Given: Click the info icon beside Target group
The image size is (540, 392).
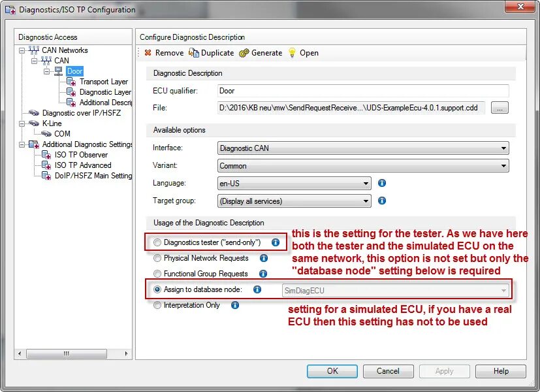Looking at the screenshot, I should 382,201.
